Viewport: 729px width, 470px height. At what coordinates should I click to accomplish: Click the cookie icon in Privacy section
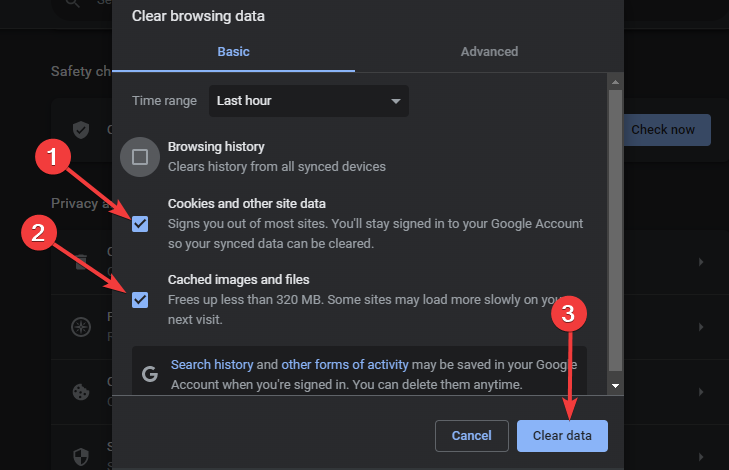point(82,390)
